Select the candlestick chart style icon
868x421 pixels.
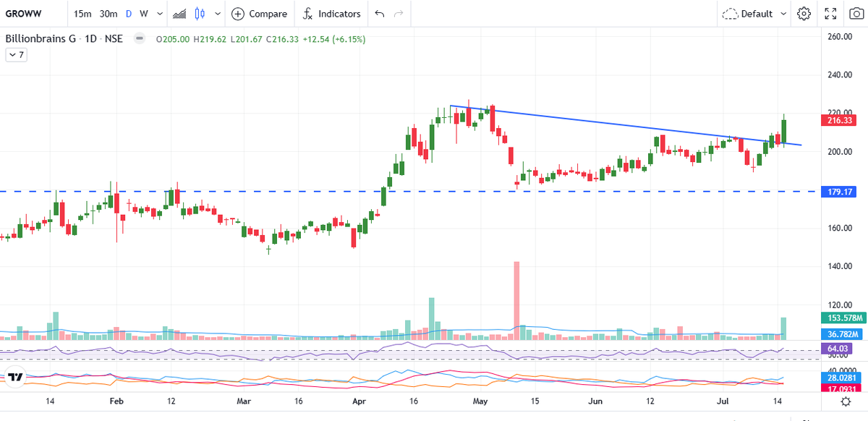click(200, 14)
